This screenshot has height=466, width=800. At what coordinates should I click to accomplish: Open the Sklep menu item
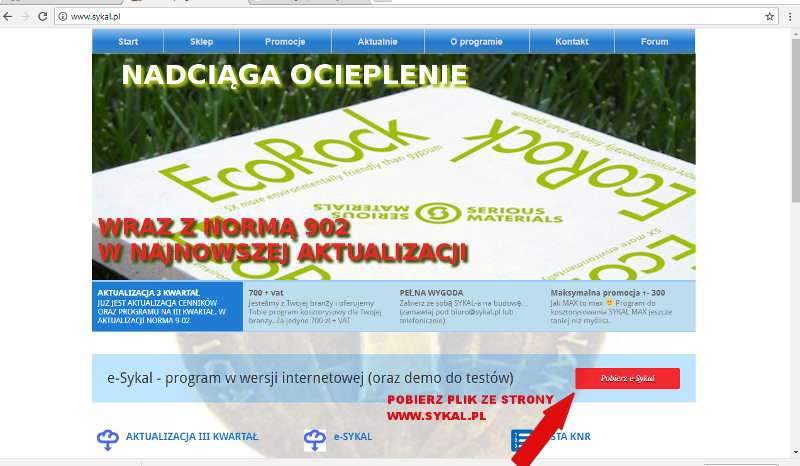pos(202,41)
